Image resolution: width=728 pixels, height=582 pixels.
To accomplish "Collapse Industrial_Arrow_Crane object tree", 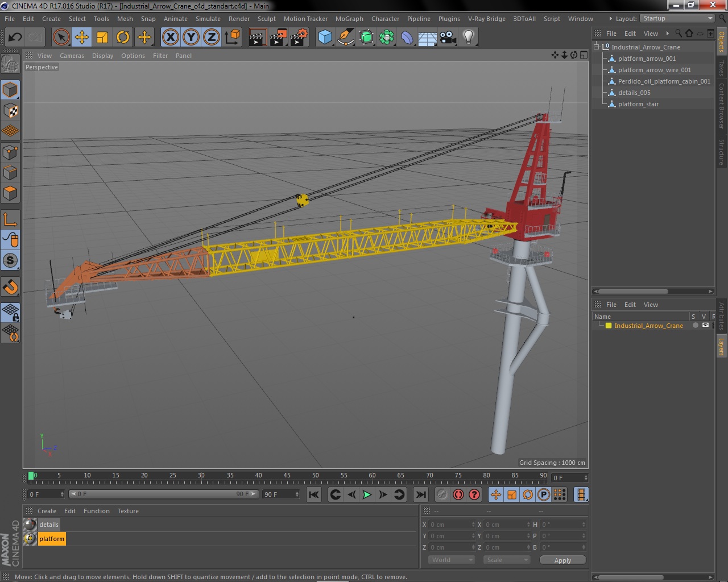I will [597, 47].
